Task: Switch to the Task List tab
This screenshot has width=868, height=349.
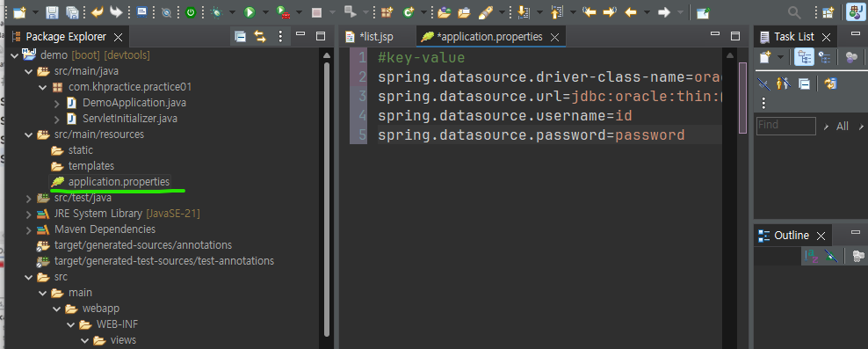Action: pyautogui.click(x=794, y=37)
